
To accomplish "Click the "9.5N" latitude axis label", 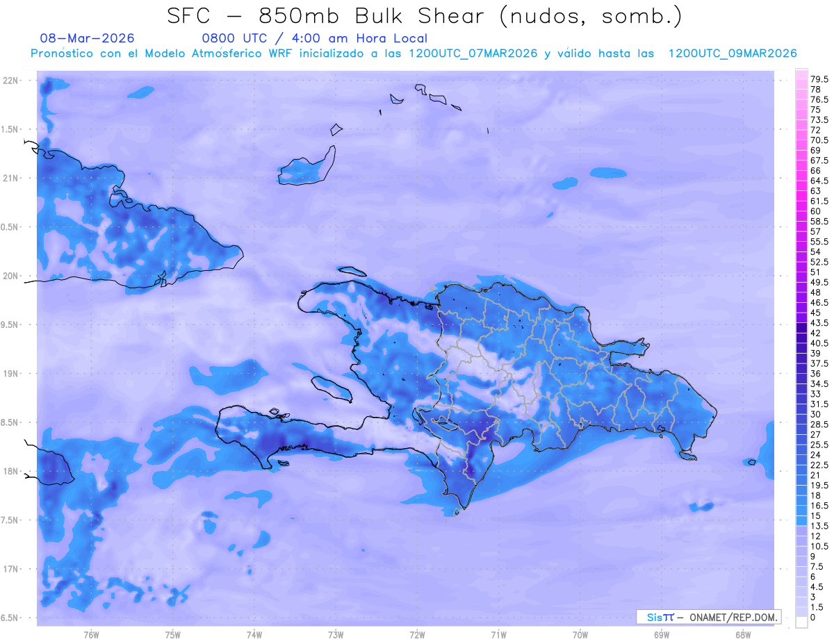I will pos(10,325).
